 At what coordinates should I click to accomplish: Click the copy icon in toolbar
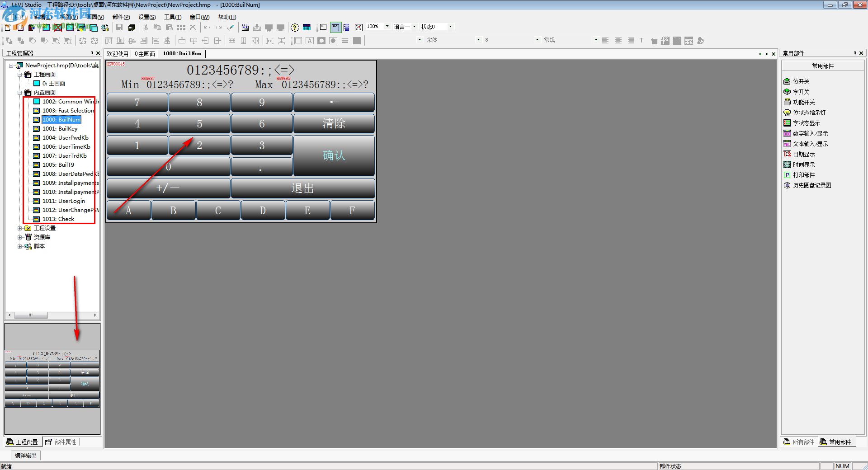pyautogui.click(x=157, y=28)
